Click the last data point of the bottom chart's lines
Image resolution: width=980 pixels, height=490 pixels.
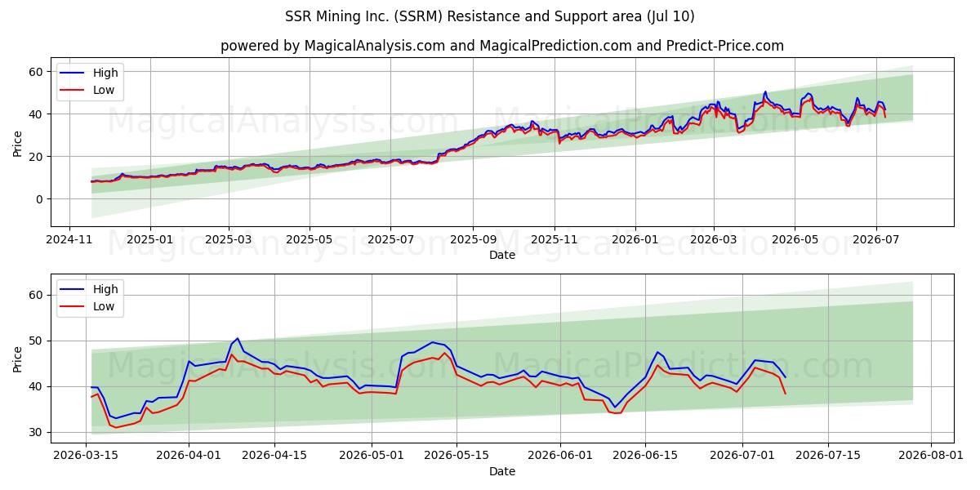(785, 385)
